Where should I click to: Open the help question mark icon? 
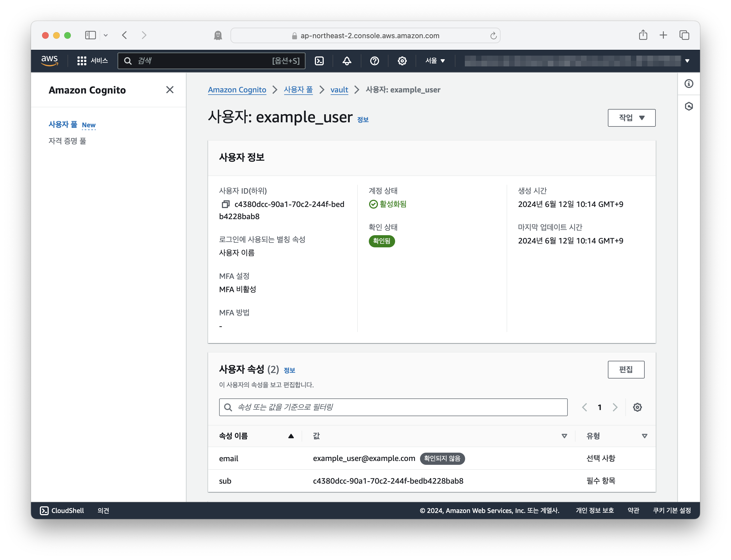point(374,61)
